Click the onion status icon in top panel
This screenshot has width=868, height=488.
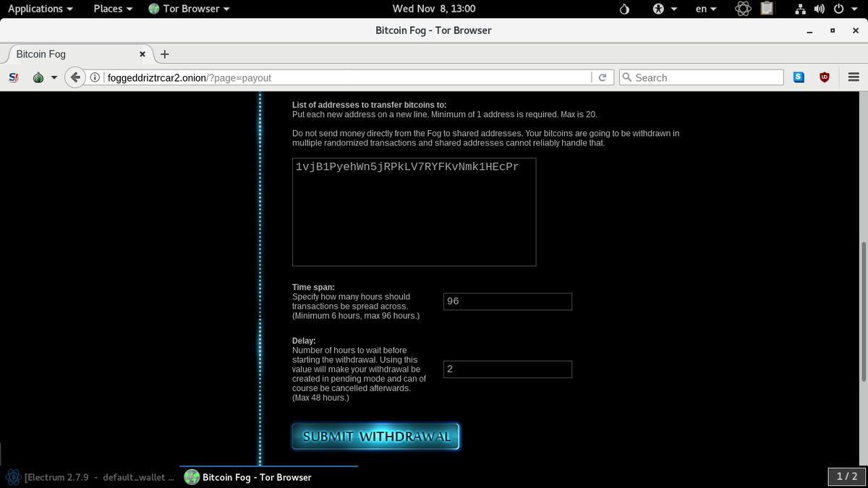point(623,9)
